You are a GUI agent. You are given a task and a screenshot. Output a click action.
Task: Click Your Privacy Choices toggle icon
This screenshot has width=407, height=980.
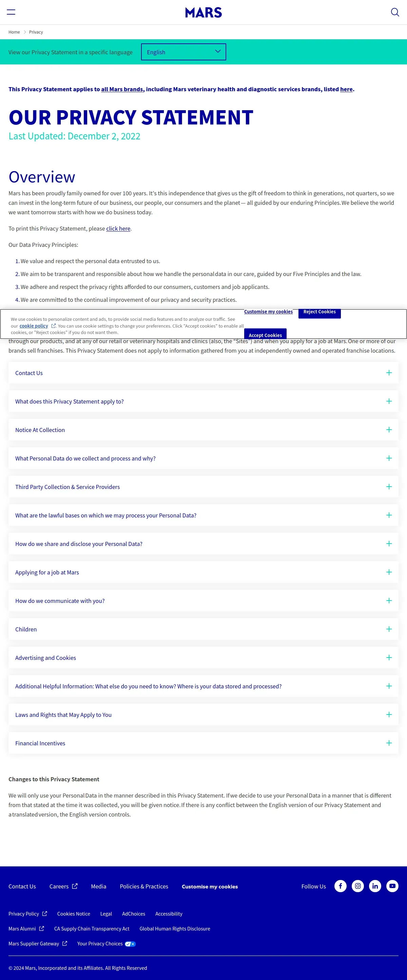click(130, 944)
